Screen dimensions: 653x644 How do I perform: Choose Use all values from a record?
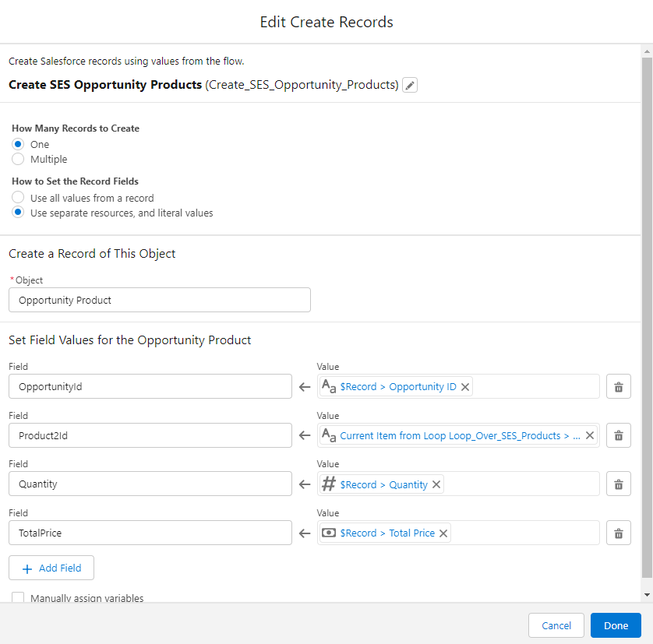point(18,197)
